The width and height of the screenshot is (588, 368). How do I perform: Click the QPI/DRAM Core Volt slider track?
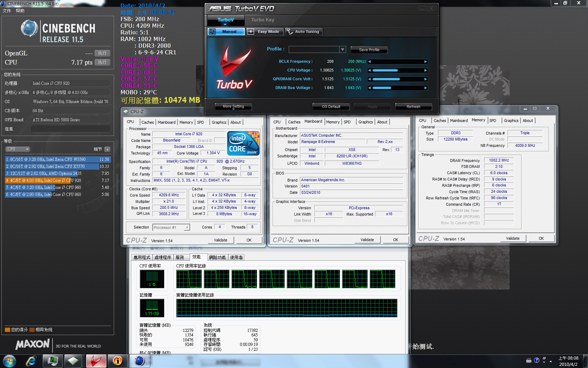[x=398, y=79]
